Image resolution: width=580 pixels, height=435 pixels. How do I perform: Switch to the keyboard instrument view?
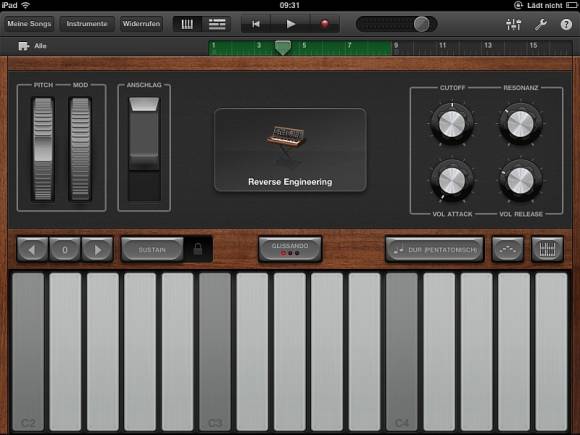pyautogui.click(x=187, y=24)
